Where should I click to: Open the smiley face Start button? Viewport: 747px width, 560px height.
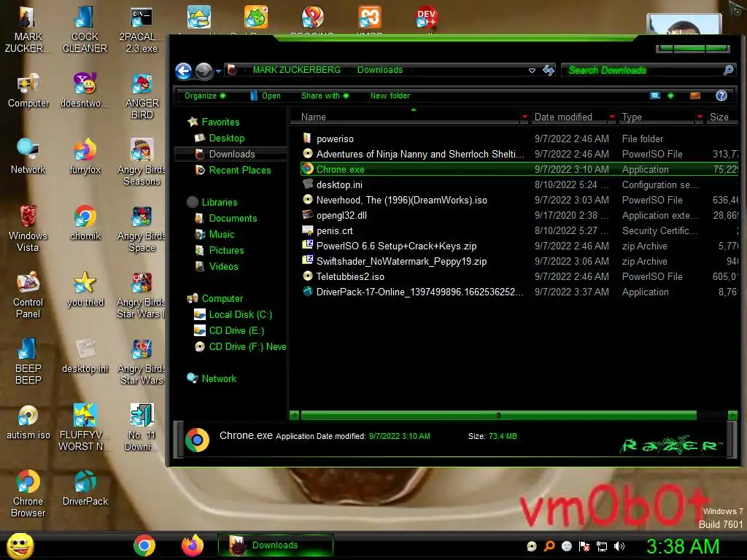pyautogui.click(x=20, y=545)
